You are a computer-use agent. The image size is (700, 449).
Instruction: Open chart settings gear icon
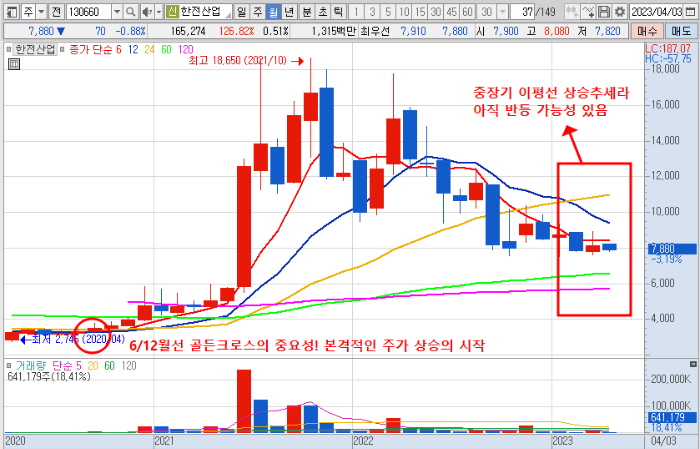pos(620,12)
